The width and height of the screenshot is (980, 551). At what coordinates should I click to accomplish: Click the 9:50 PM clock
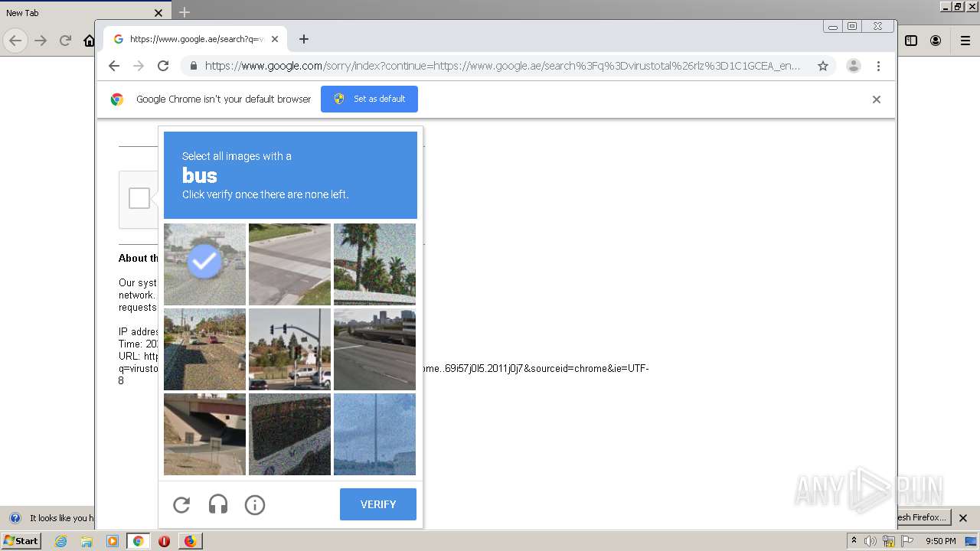coord(941,541)
